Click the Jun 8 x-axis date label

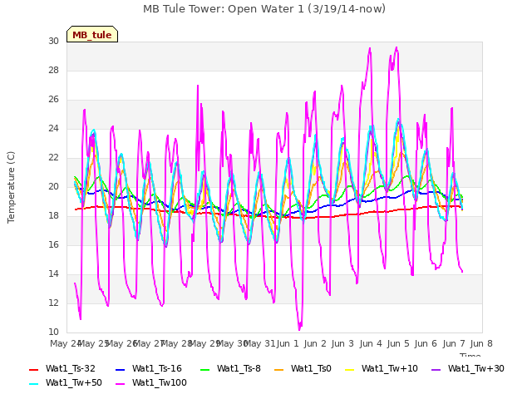[x=481, y=343]
